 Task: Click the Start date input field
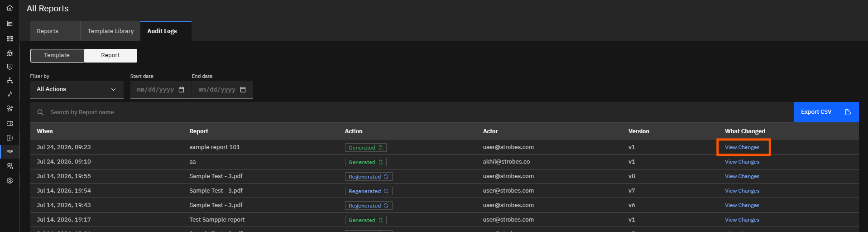point(161,90)
